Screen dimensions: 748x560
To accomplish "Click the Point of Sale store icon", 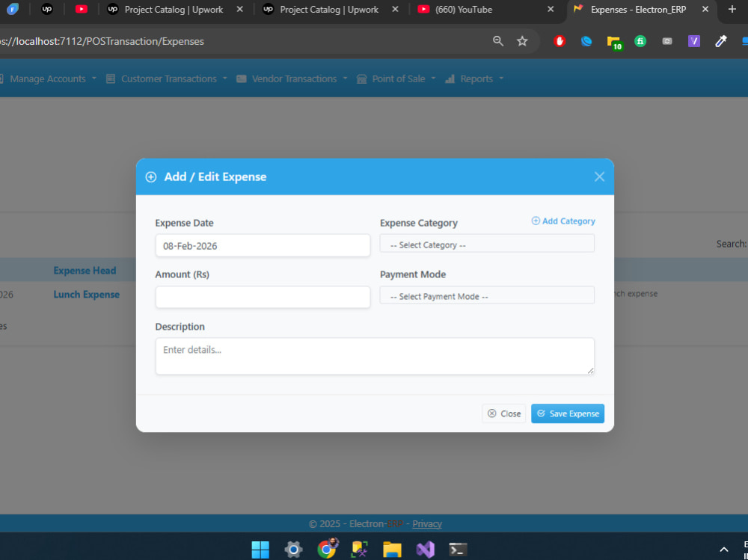I will (x=361, y=79).
